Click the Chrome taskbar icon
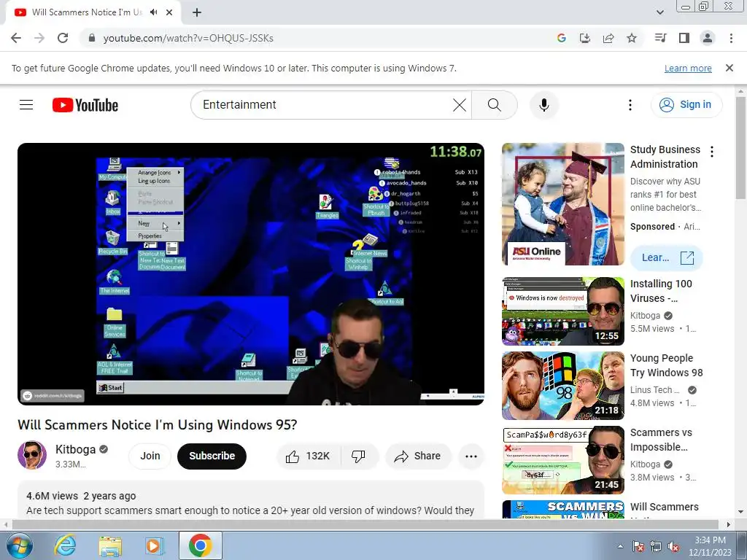Viewport: 747px width, 560px height. click(x=200, y=545)
